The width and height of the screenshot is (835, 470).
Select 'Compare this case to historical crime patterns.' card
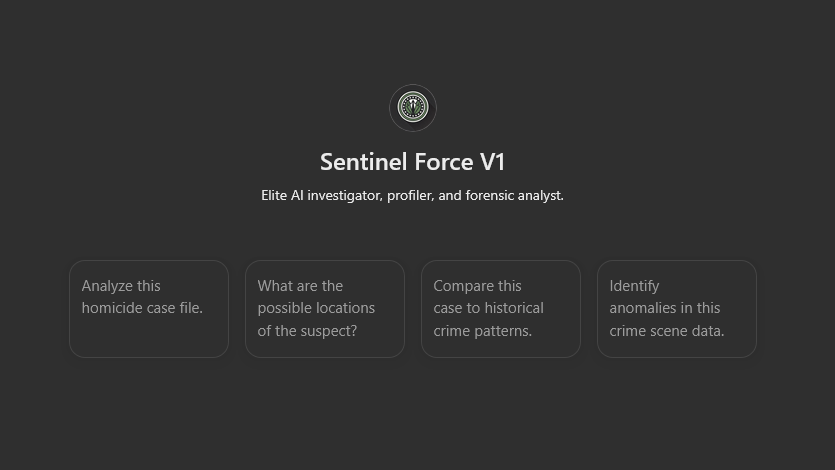501,309
